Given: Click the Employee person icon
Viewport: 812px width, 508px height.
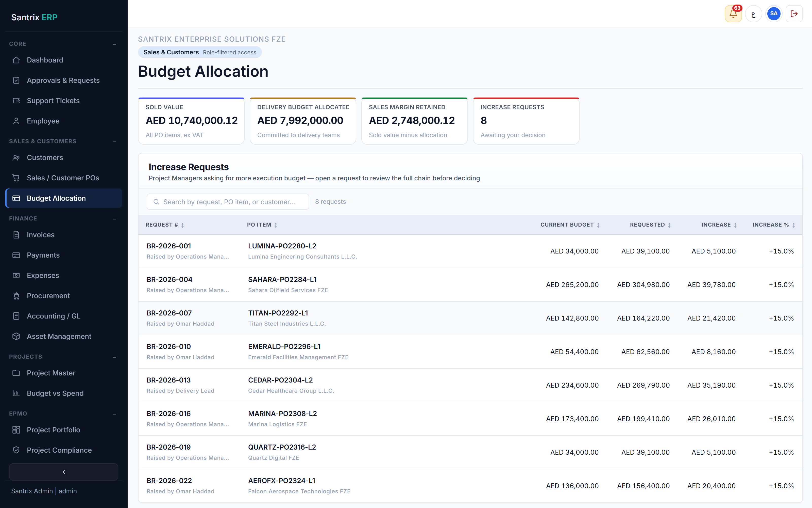Looking at the screenshot, I should pos(16,121).
